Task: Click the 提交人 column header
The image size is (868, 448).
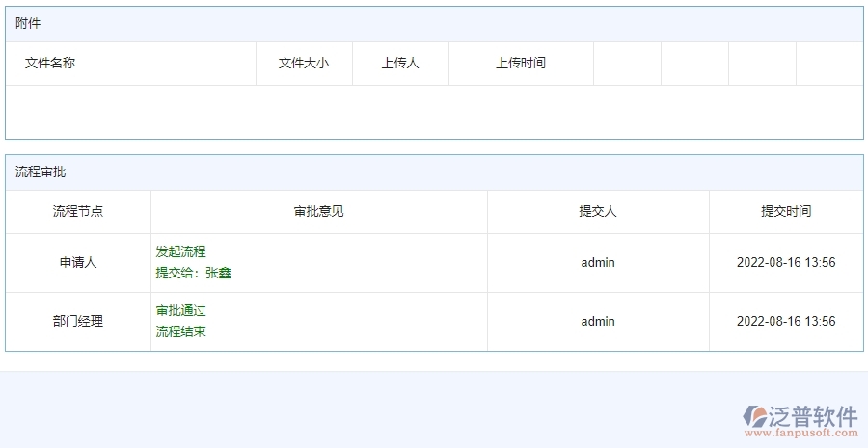Action: click(x=598, y=211)
